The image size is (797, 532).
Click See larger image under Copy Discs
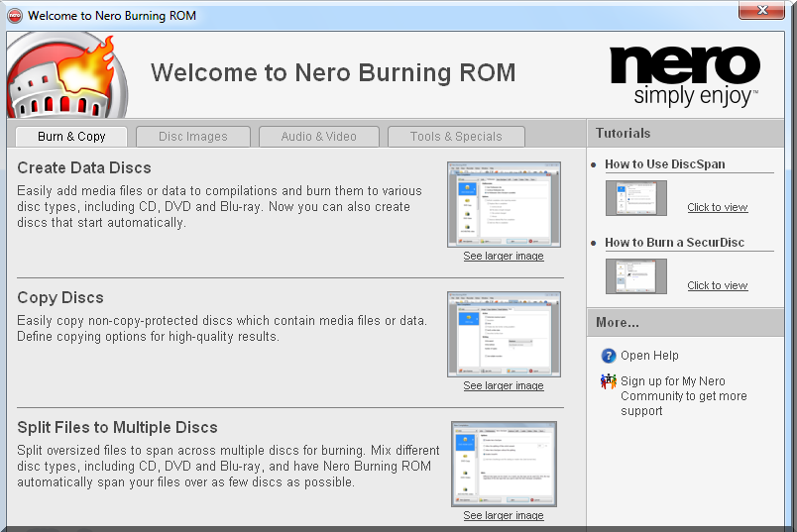pos(504,385)
